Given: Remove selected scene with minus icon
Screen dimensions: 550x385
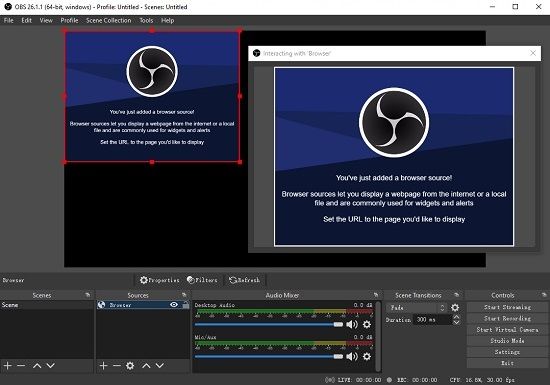Looking at the screenshot, I should [21, 366].
